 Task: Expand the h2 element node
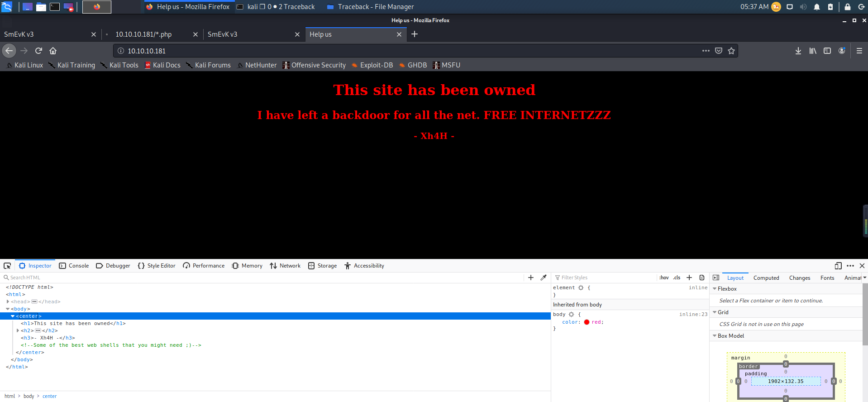pyautogui.click(x=18, y=330)
